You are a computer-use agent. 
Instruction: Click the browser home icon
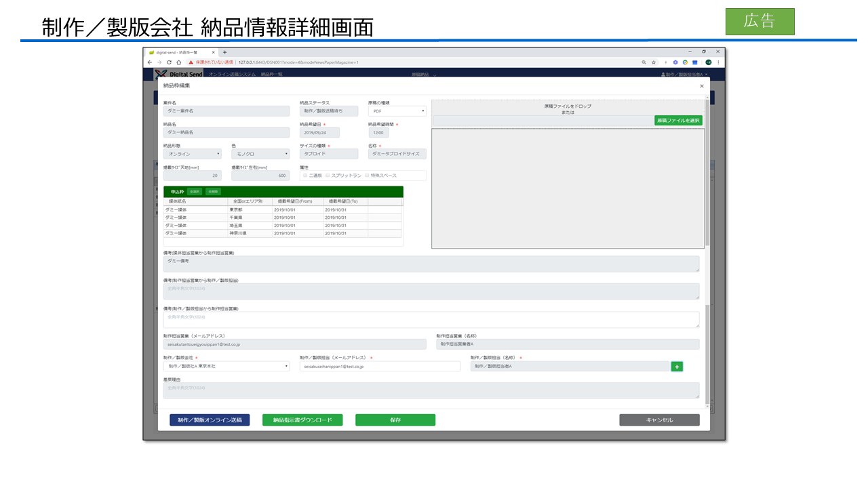179,62
